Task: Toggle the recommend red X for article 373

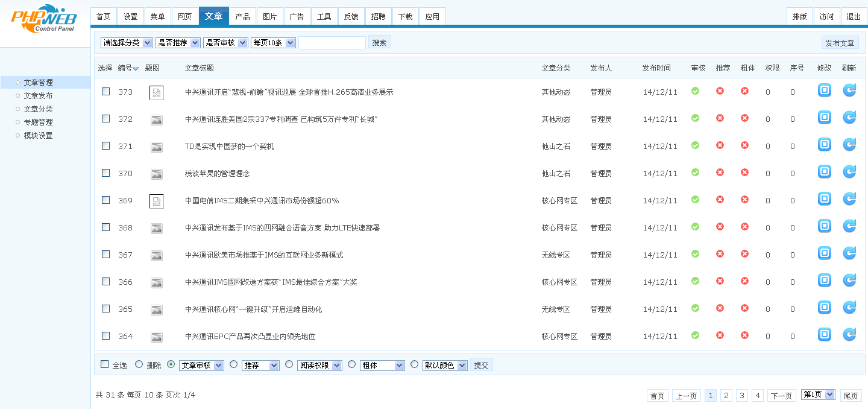Action: pyautogui.click(x=720, y=91)
